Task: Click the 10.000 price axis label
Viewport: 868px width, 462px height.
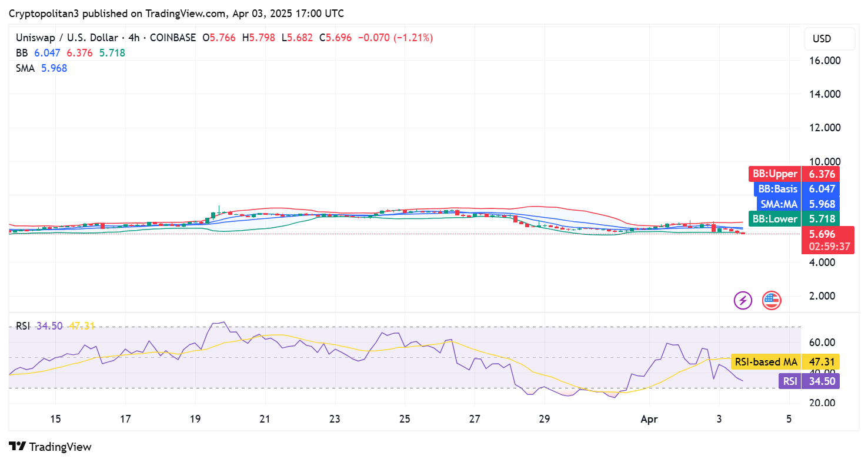Action: click(x=824, y=162)
